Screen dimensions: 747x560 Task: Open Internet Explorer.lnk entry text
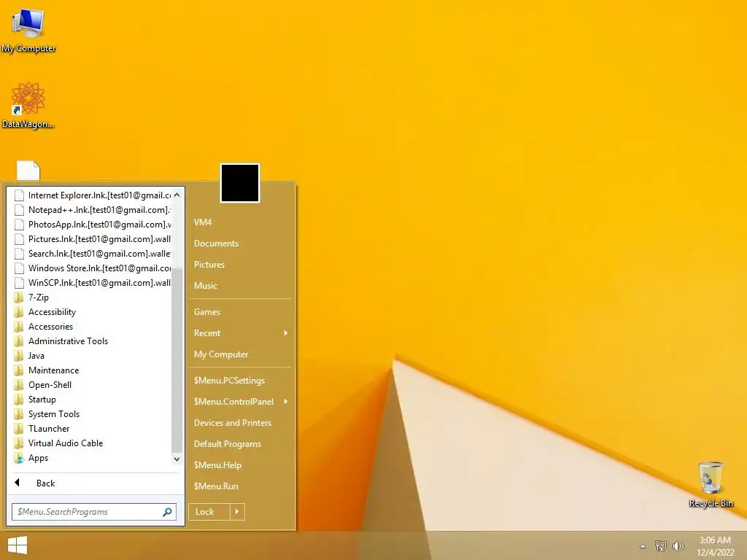point(99,195)
